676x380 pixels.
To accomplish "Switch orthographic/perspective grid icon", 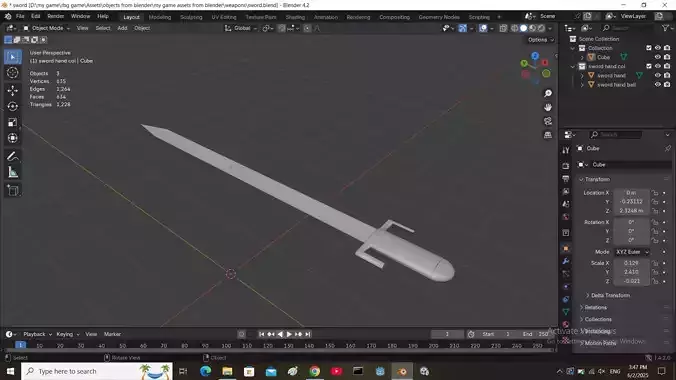I will pos(548,135).
